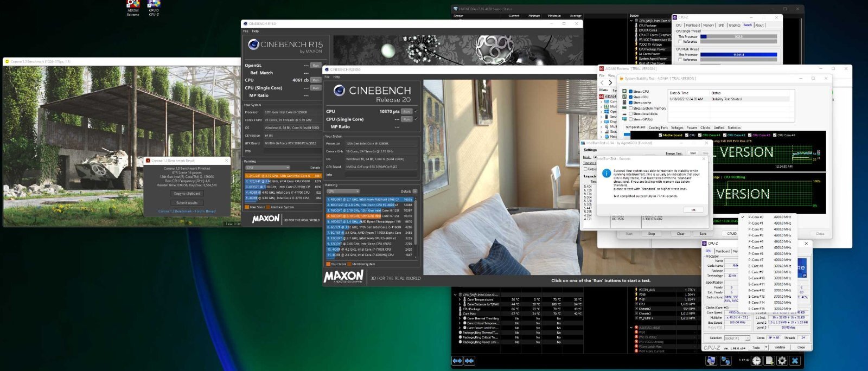This screenshot has width=868, height=371.
Task: Run CPU (Single Core) test in Cinebench R20
Action: tap(406, 119)
